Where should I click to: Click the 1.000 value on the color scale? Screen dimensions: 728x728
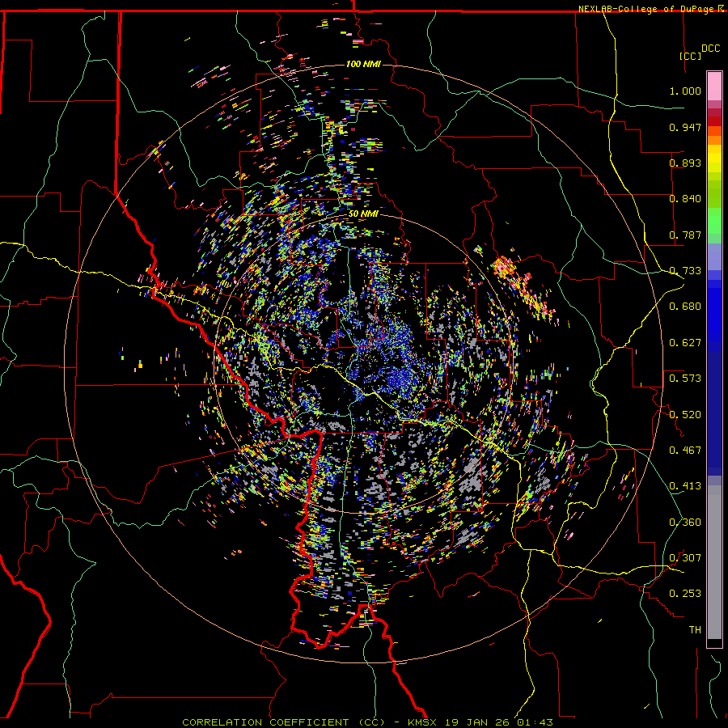pos(685,91)
